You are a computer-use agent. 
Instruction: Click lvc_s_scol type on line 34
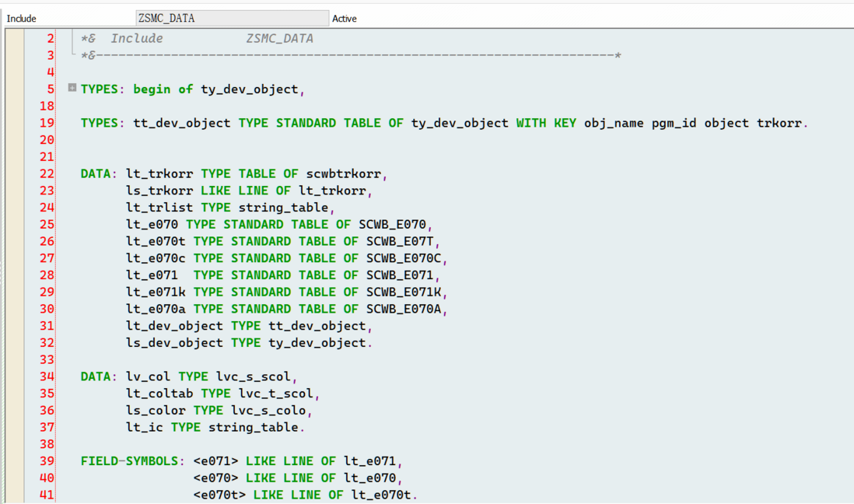tap(254, 376)
